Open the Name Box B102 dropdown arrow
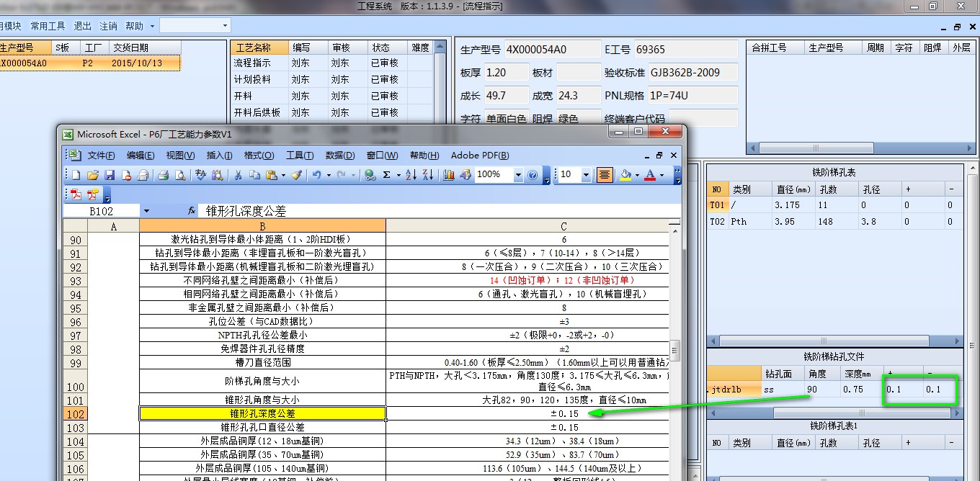Image resolution: width=980 pixels, height=481 pixels. pyautogui.click(x=146, y=211)
